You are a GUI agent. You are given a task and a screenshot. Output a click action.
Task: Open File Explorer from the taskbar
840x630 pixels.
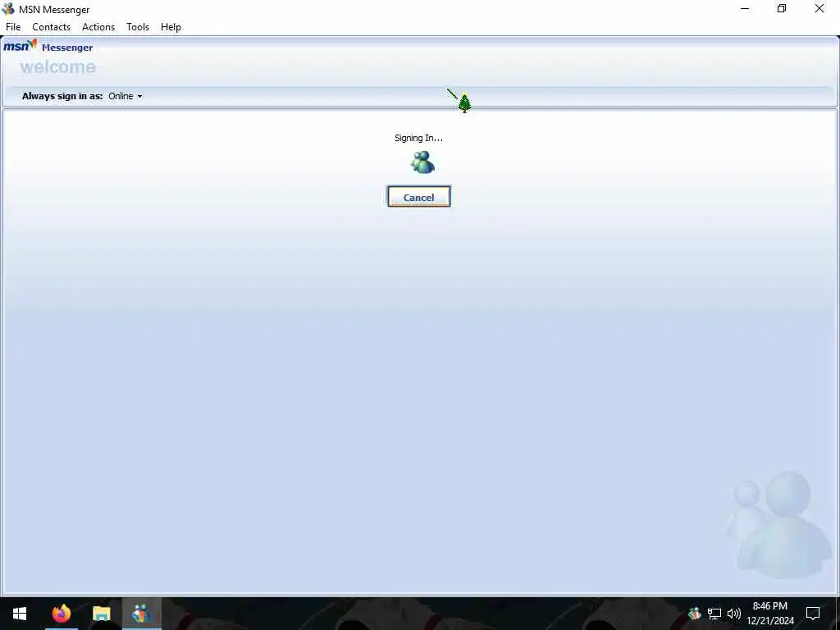(101, 614)
